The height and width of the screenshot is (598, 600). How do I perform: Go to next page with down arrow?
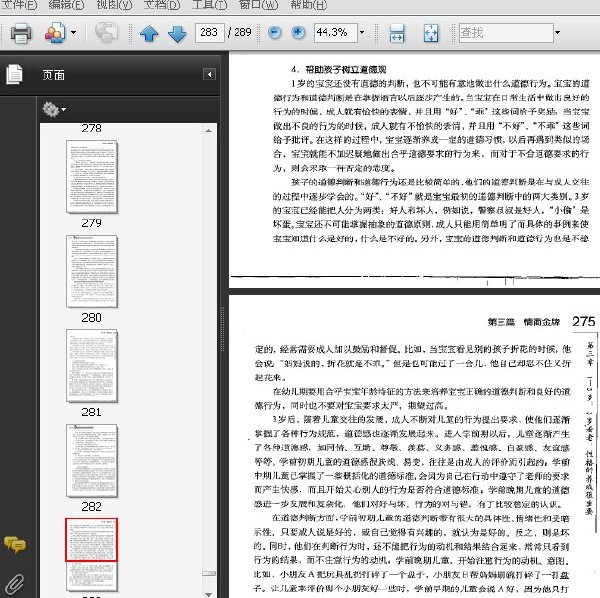point(177,34)
